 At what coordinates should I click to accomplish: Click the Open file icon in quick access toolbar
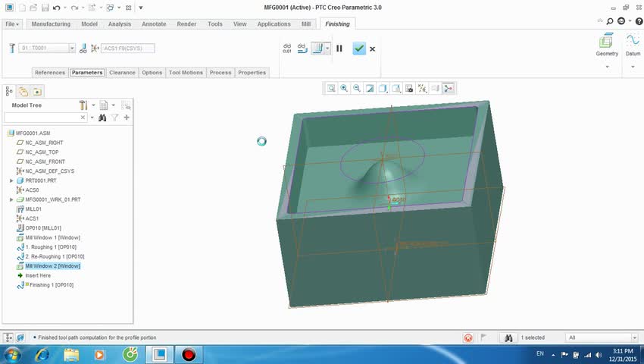pyautogui.click(x=33, y=8)
